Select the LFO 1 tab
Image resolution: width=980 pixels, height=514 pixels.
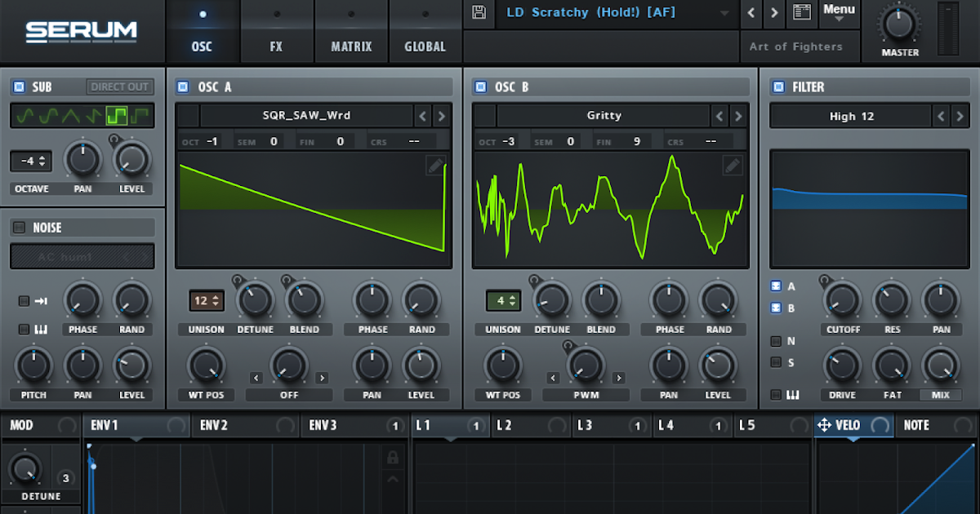click(450, 425)
